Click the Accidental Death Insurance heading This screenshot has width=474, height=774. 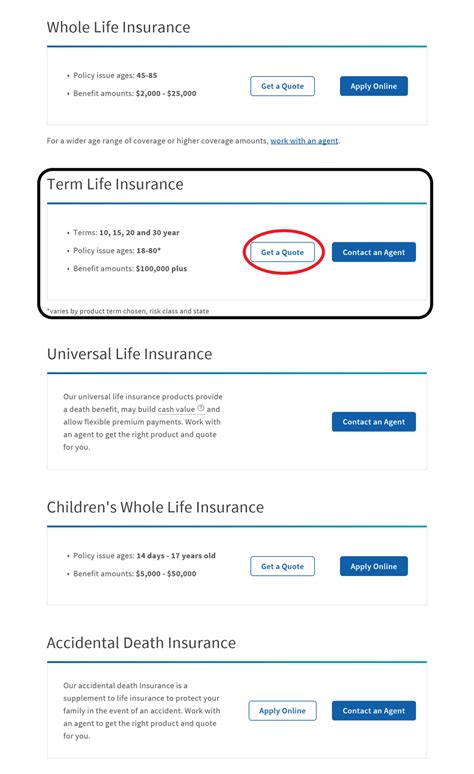(141, 643)
